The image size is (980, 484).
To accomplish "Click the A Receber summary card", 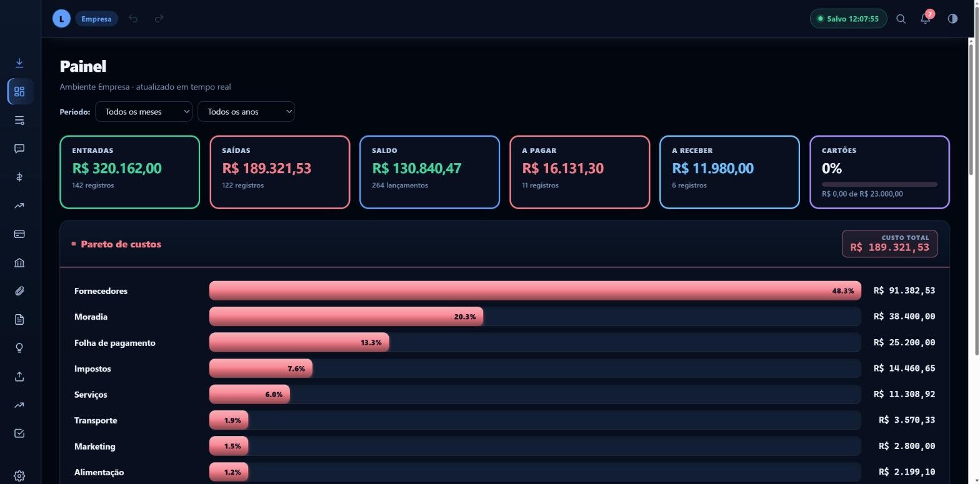I will (730, 172).
